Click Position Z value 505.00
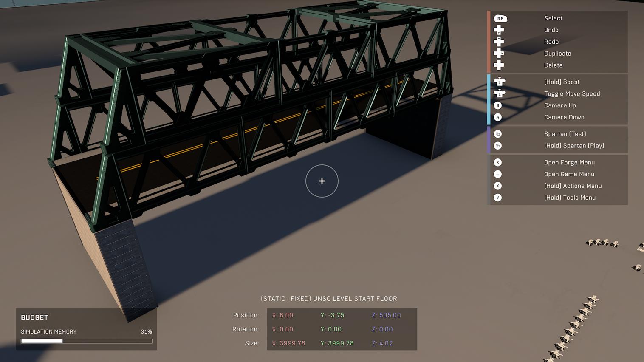Screen dimensions: 644x362 (386, 315)
